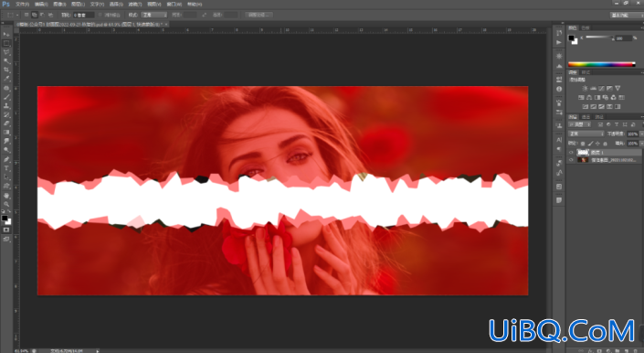Select the Move tool
This screenshot has width=644, height=353.
point(6,35)
